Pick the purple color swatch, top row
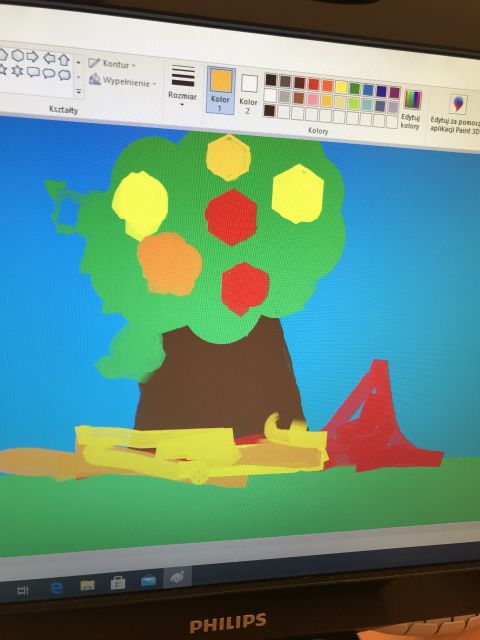This screenshot has height=640, width=480. point(395,92)
